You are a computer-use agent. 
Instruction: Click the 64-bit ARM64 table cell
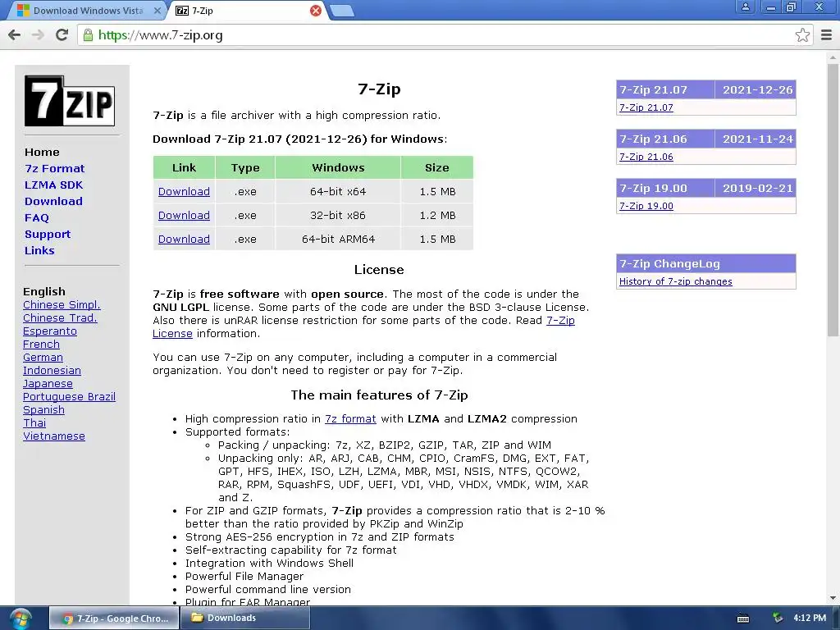point(338,239)
